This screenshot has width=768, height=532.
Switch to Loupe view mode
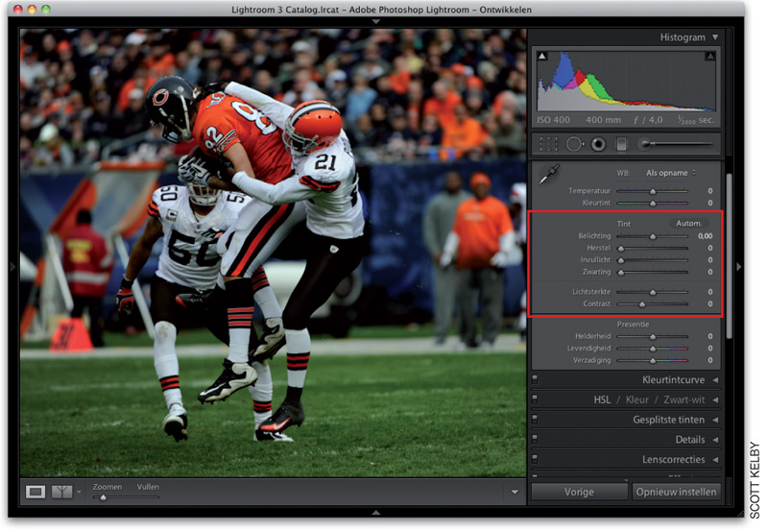36,492
